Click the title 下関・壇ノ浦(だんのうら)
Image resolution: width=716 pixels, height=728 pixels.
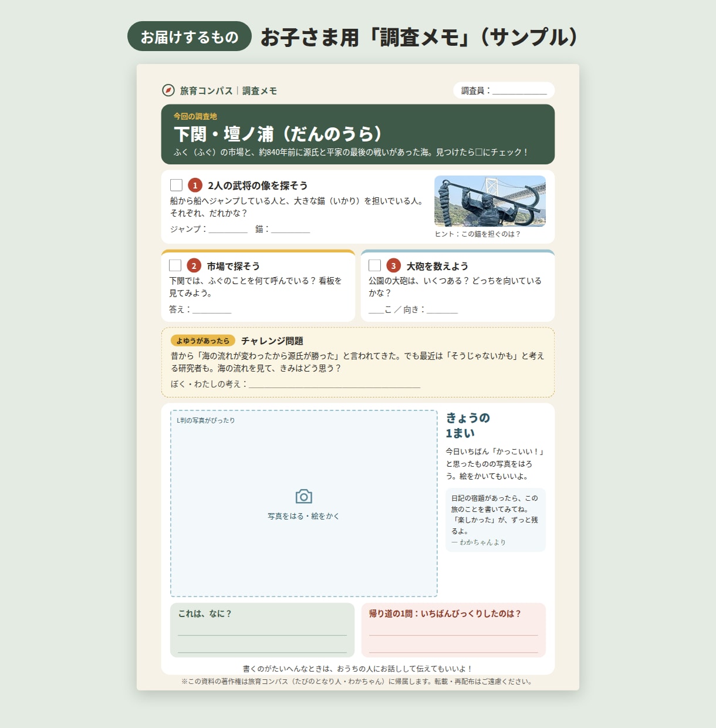pyautogui.click(x=278, y=134)
